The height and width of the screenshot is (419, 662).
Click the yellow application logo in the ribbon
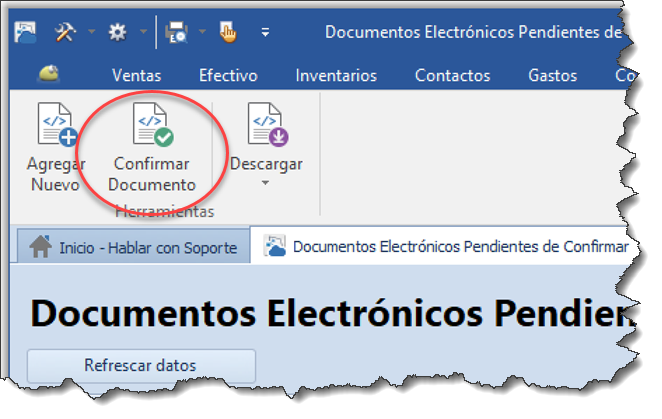pos(49,74)
